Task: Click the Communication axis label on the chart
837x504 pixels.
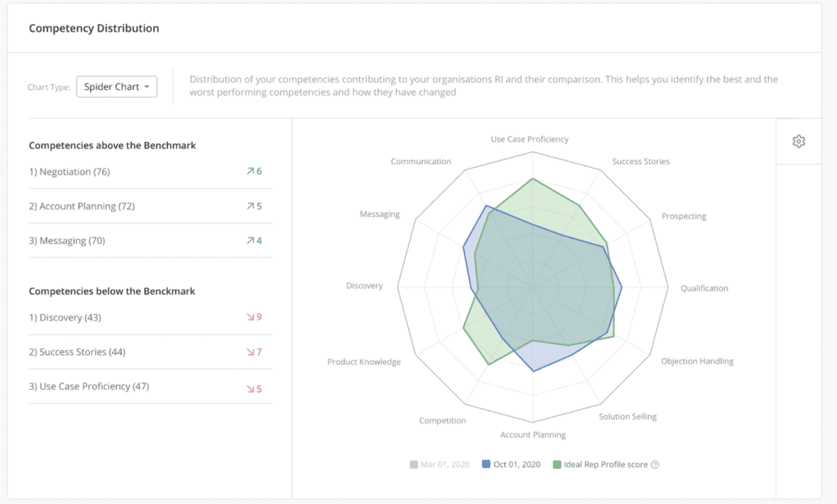Action: tap(421, 161)
